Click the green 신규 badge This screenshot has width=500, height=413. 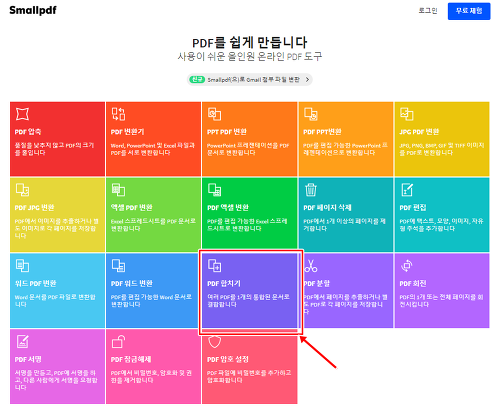pos(197,79)
